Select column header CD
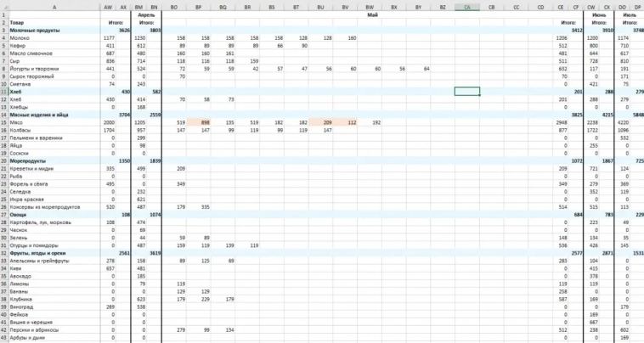The height and width of the screenshot is (343, 644). coord(540,8)
